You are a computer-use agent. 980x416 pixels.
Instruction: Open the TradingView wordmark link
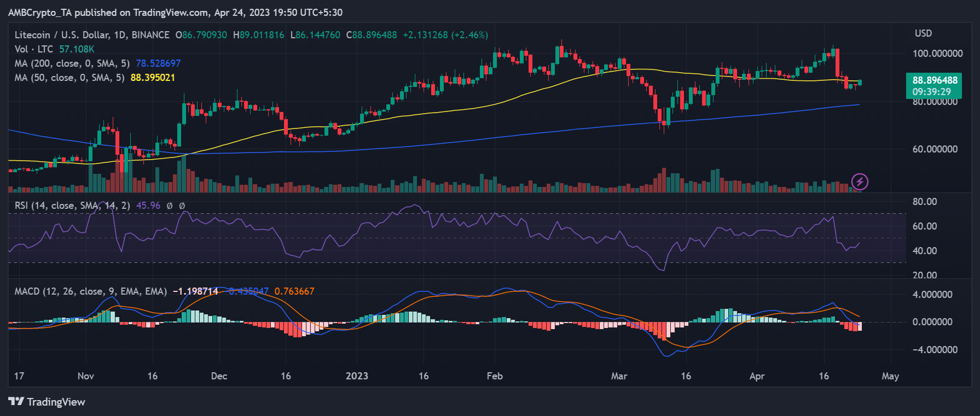(x=56, y=402)
